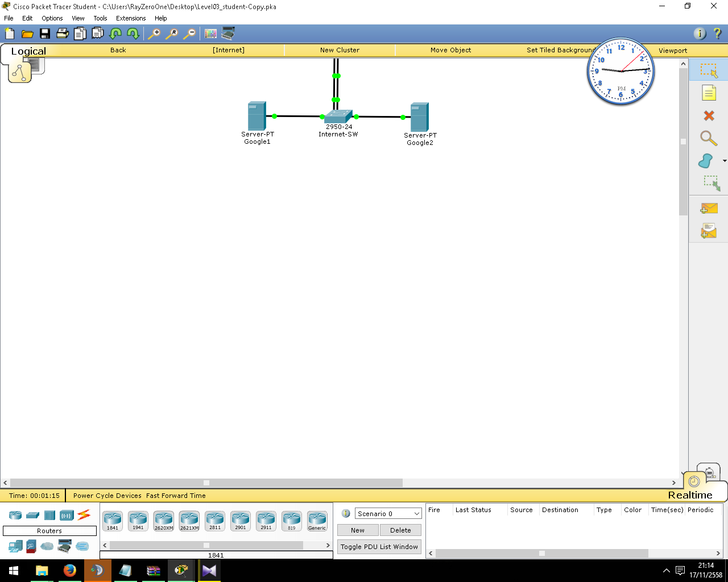
Task: Open File Explorer from the taskbar
Action: (x=42, y=571)
